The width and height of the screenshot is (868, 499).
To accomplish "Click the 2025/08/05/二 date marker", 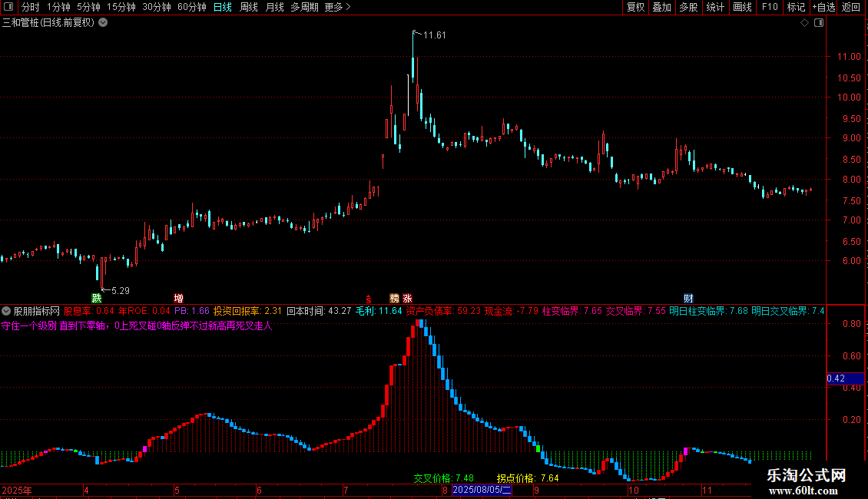I will [x=482, y=490].
